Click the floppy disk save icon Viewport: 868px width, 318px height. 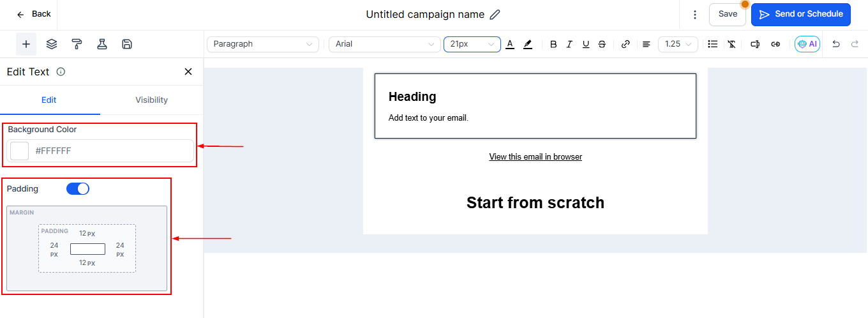click(x=127, y=44)
